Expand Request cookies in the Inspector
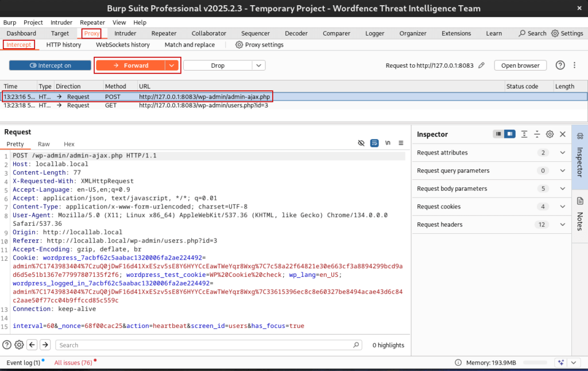 coord(562,206)
